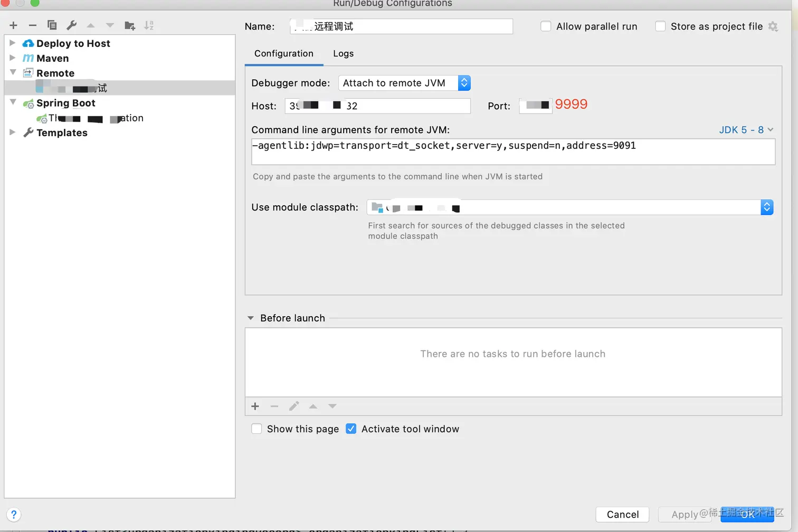This screenshot has width=798, height=532.
Task: Click the OK button
Action: tap(747, 515)
